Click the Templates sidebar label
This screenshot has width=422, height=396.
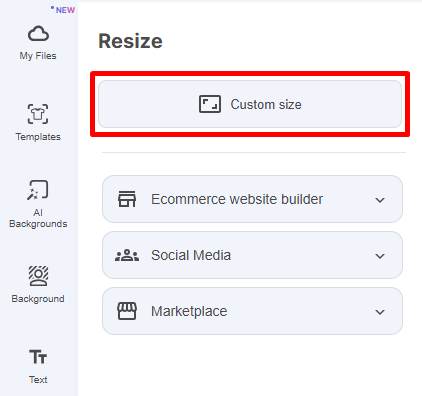(38, 137)
